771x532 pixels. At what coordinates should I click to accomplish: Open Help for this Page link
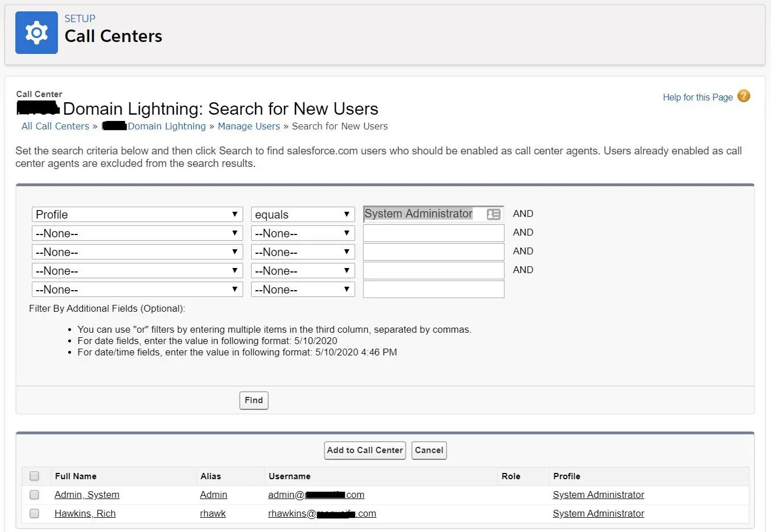(x=698, y=97)
